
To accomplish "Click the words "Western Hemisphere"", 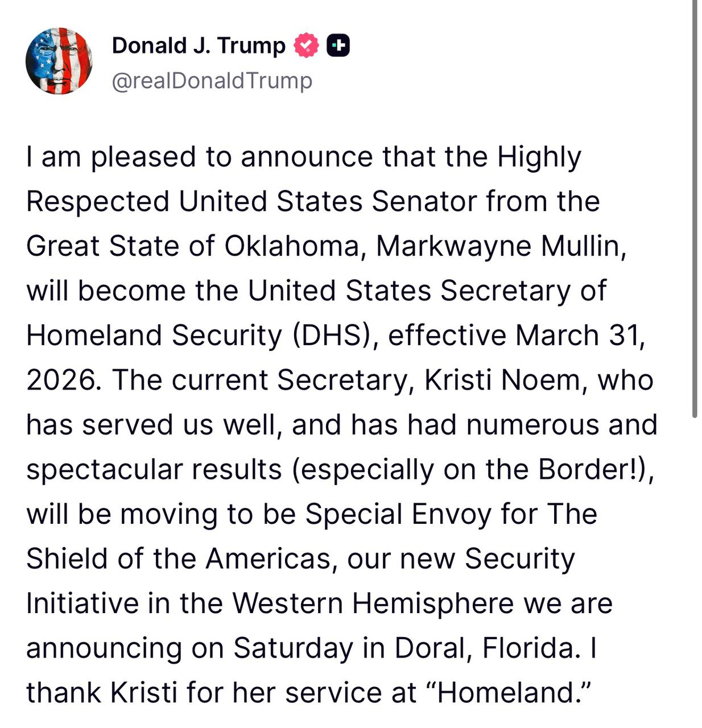I will 373,603.
